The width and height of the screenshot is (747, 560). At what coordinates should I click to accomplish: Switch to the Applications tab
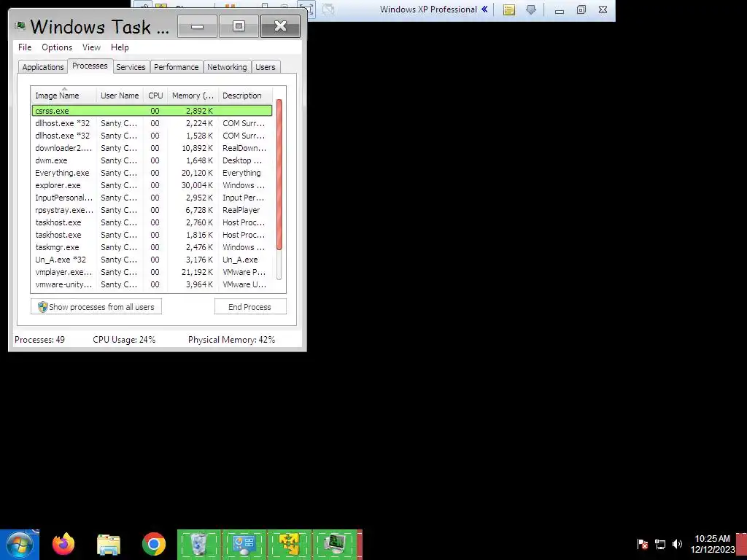[x=43, y=67]
